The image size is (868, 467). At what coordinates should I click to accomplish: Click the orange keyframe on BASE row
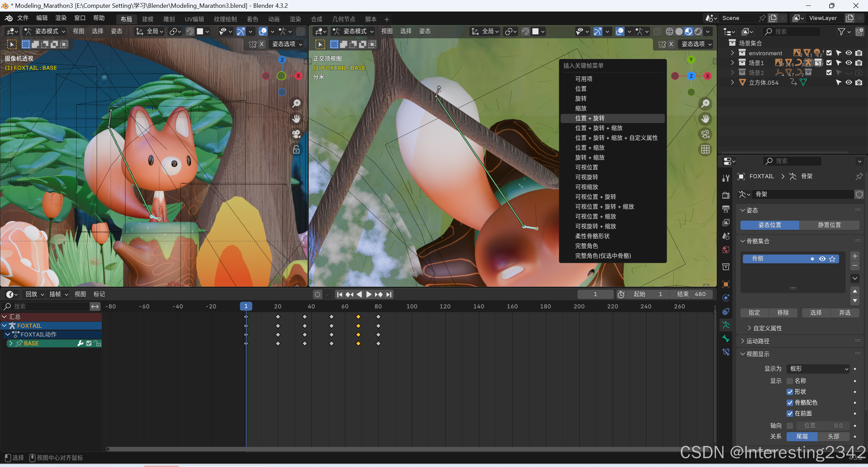(358, 344)
